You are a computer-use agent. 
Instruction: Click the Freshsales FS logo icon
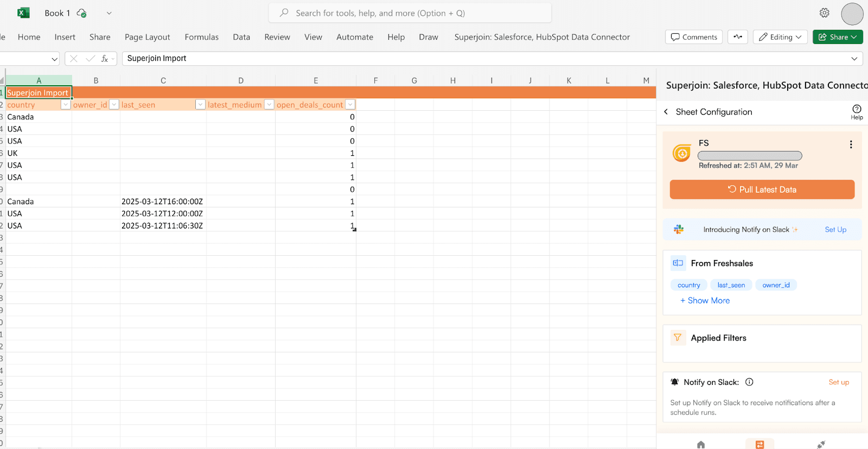click(x=682, y=154)
